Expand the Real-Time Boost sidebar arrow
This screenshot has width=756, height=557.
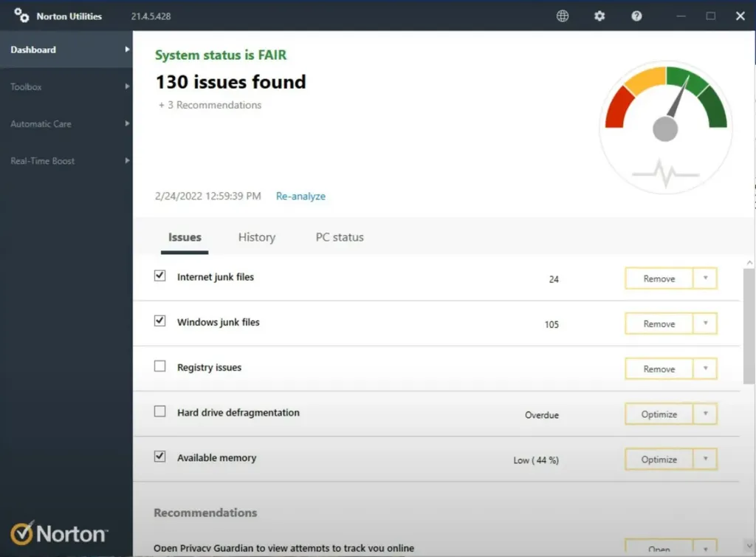127,160
